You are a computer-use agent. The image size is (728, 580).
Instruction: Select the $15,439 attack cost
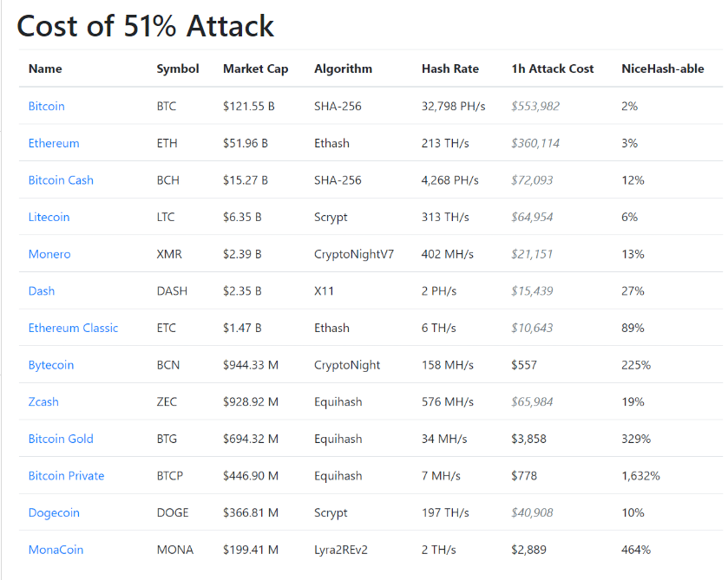(x=532, y=291)
